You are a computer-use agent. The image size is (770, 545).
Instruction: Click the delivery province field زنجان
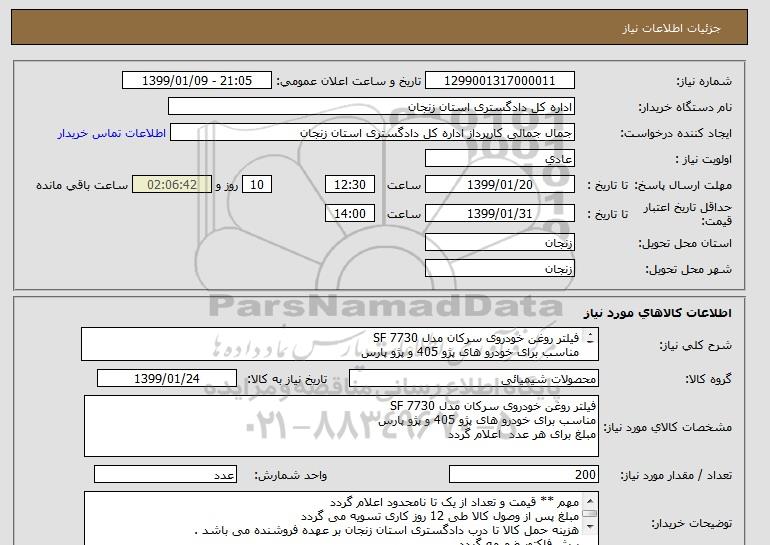(x=499, y=243)
